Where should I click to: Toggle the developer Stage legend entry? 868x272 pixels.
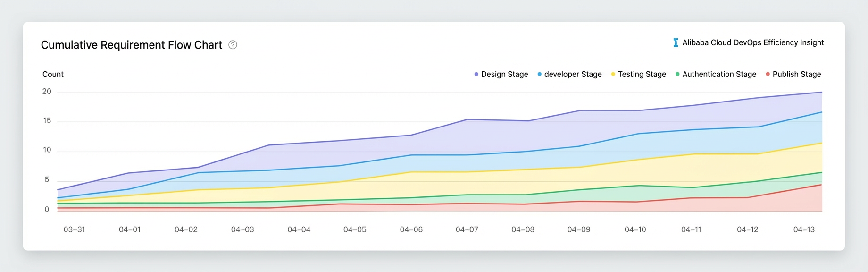[569, 74]
